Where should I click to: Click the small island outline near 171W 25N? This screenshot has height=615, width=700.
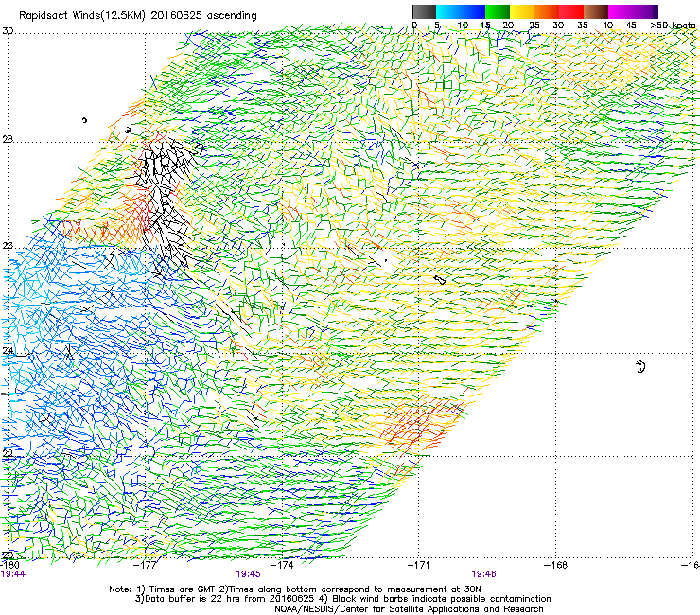point(440,280)
